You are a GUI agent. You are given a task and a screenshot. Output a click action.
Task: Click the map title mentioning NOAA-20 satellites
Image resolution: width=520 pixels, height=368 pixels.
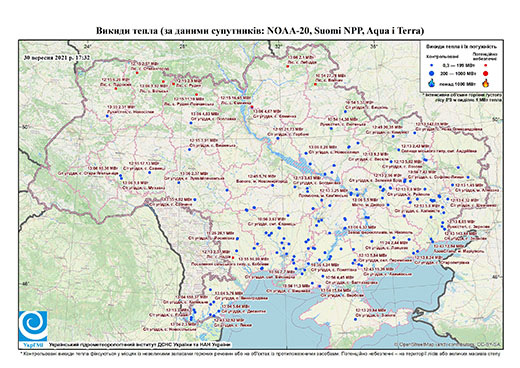point(260,31)
